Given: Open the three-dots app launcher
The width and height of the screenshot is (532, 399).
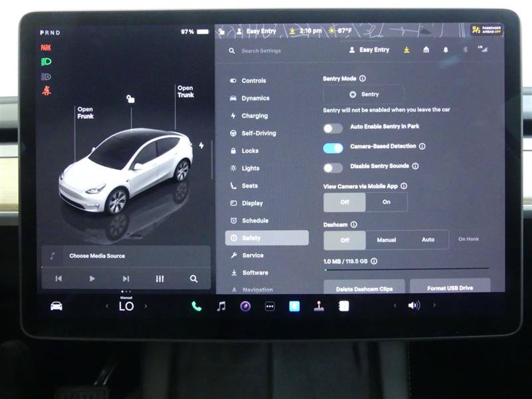Looking at the screenshot, I should tap(270, 307).
